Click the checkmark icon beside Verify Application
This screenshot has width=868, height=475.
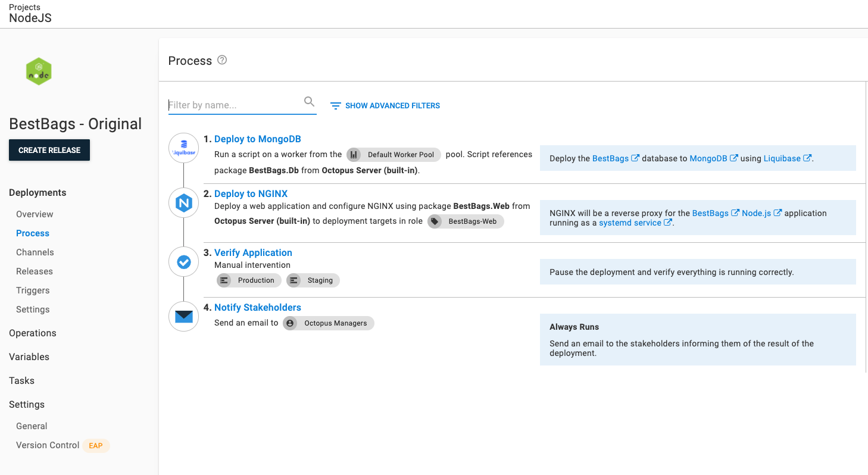click(183, 261)
